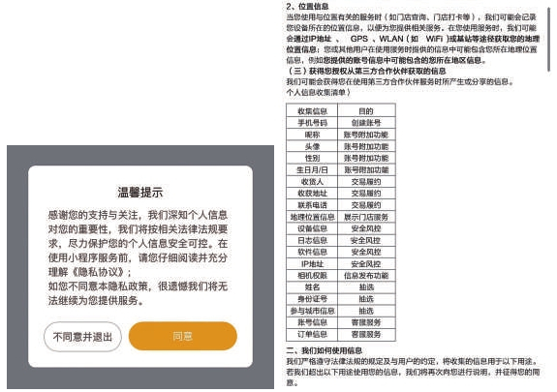Screen dimensions: 557x392
Task: Click the orange 同意 button
Action: 182,336
